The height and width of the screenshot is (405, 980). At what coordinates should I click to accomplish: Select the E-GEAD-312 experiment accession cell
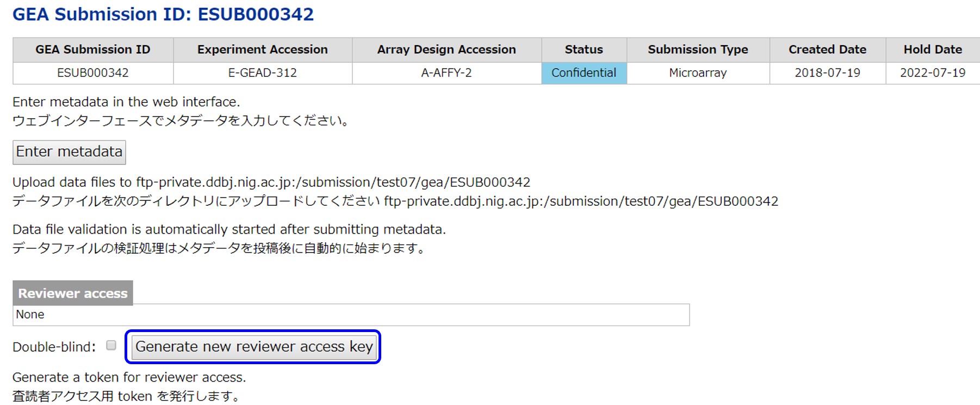[262, 73]
